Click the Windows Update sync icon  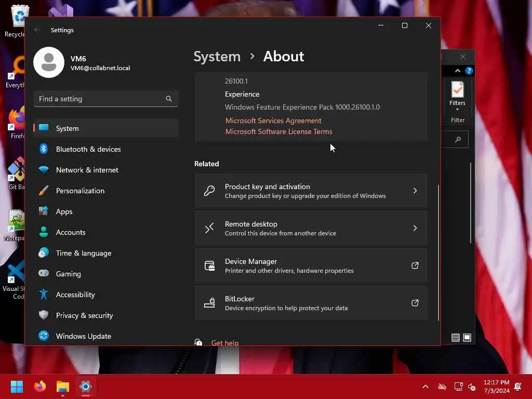point(44,336)
